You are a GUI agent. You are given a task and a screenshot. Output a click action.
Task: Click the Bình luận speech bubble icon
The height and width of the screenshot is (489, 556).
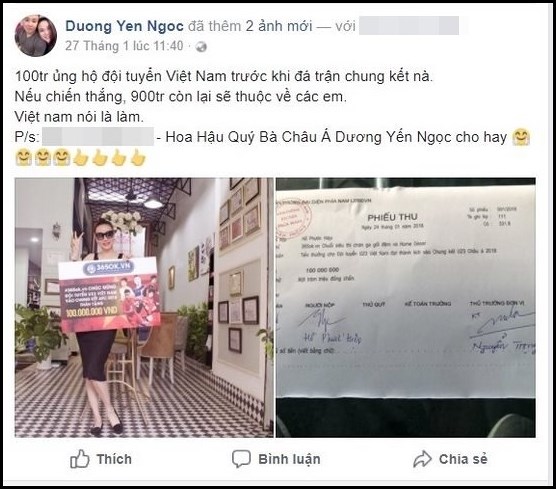pyautogui.click(x=241, y=459)
